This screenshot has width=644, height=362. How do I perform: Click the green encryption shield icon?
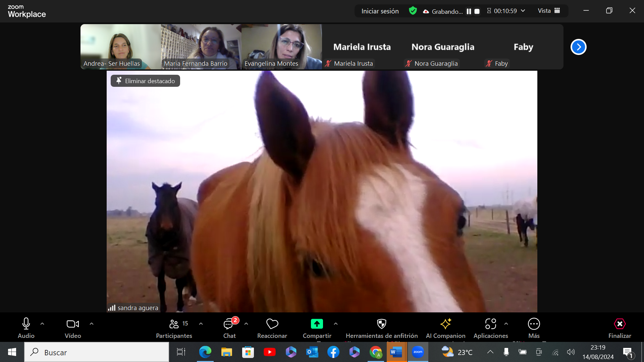(x=413, y=11)
